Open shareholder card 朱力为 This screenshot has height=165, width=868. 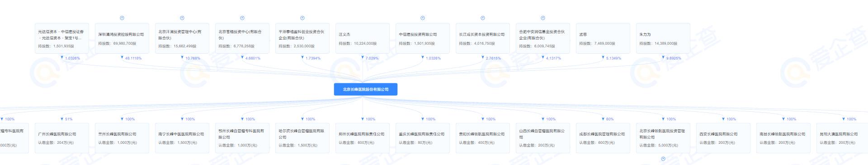[x=663, y=38]
